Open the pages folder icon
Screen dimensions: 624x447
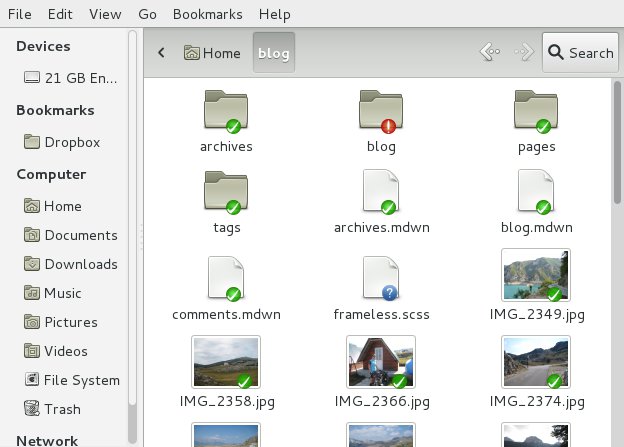(x=536, y=111)
